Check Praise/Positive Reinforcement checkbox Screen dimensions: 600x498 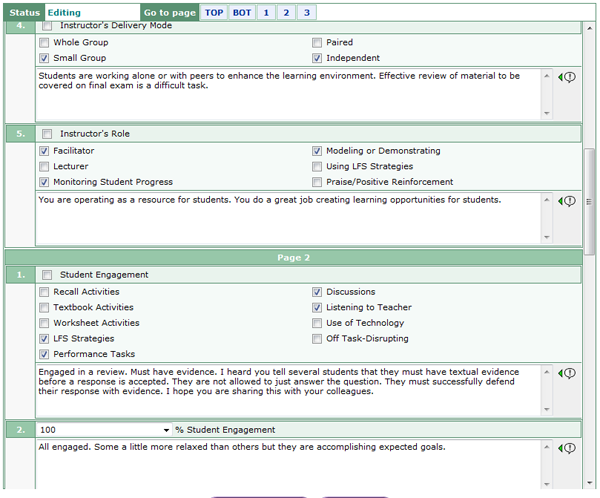point(317,182)
